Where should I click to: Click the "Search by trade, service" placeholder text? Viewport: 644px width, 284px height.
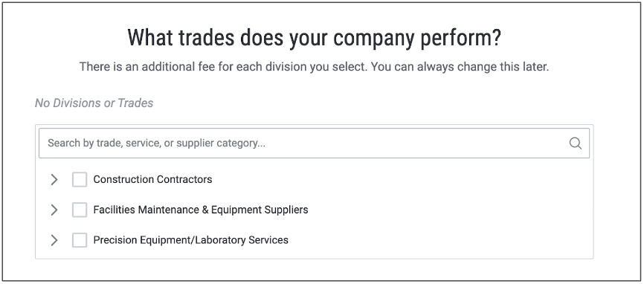(x=156, y=143)
